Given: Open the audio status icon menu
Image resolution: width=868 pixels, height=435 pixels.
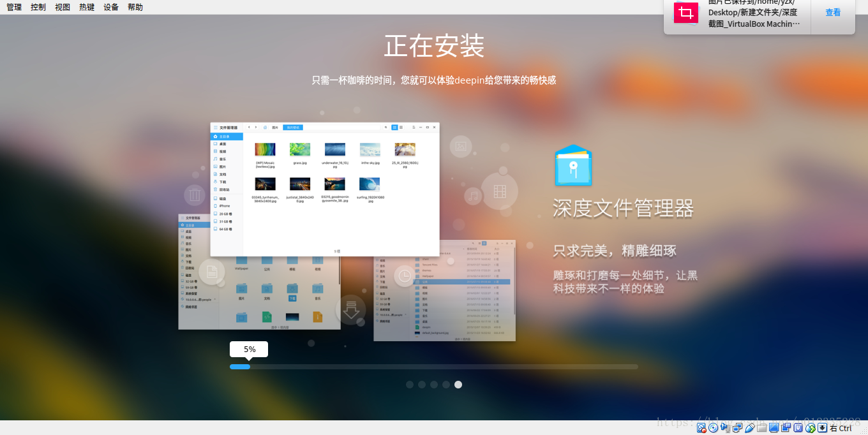Looking at the screenshot, I should tap(725, 428).
